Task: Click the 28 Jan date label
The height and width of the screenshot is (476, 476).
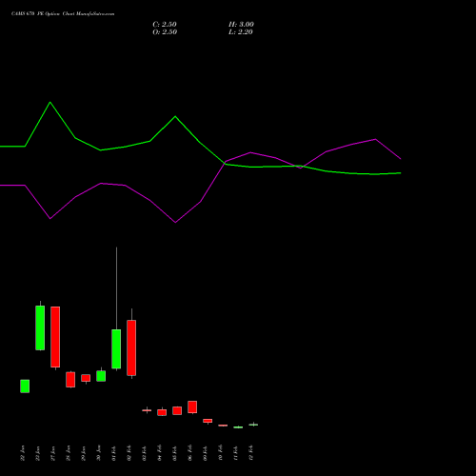Action: pos(69,453)
